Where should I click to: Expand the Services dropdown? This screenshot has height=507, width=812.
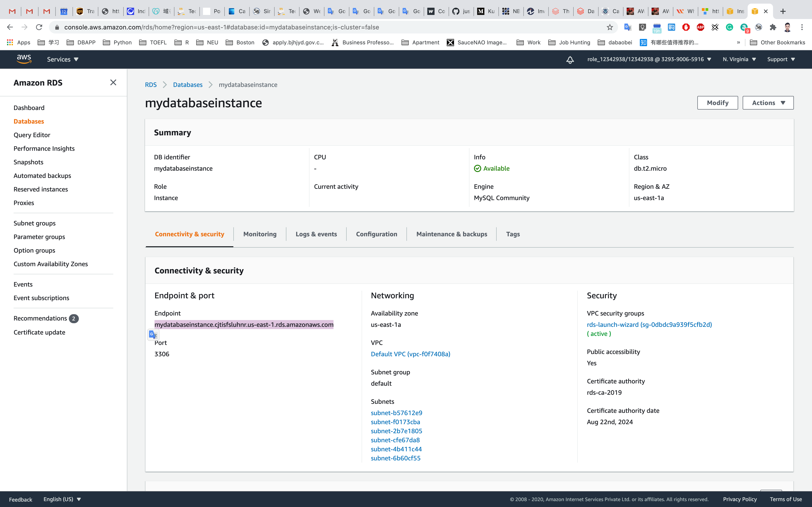pos(62,59)
